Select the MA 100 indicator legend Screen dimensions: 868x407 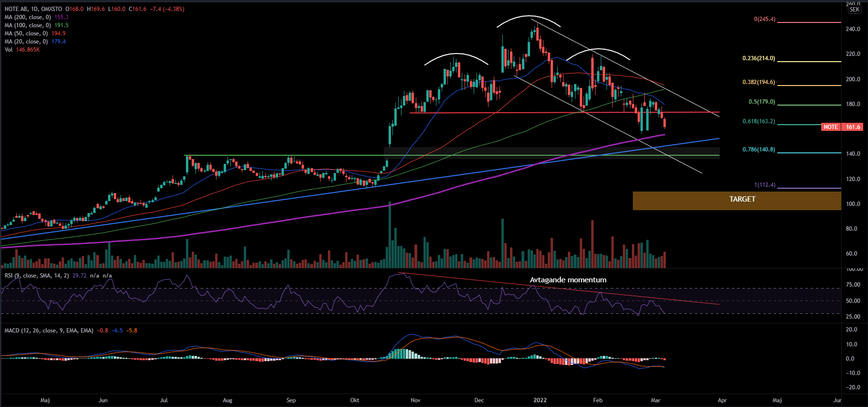click(x=28, y=25)
